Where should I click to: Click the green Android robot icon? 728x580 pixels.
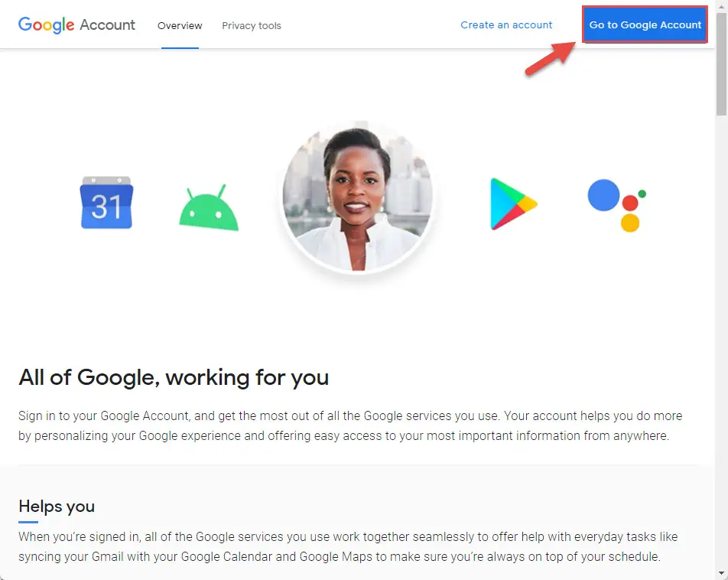click(209, 207)
